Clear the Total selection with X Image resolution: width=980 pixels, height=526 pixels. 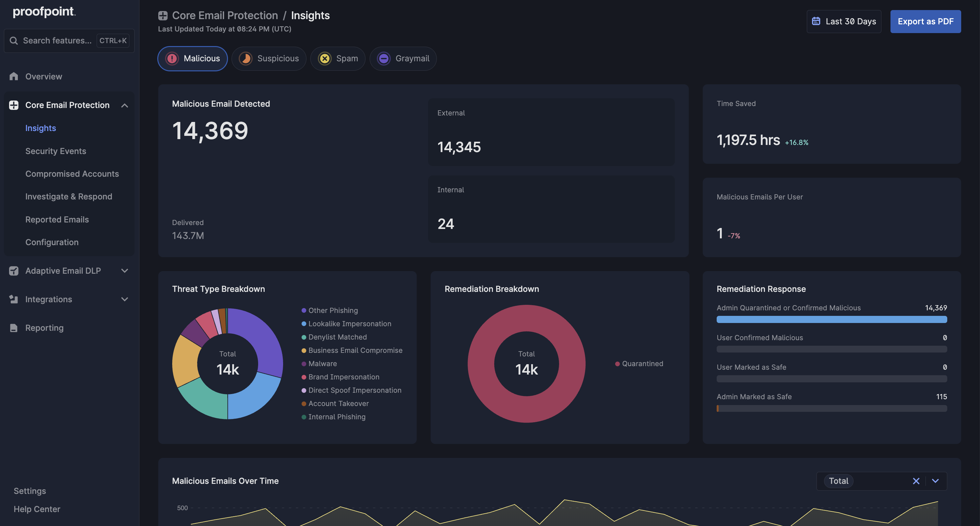(916, 481)
